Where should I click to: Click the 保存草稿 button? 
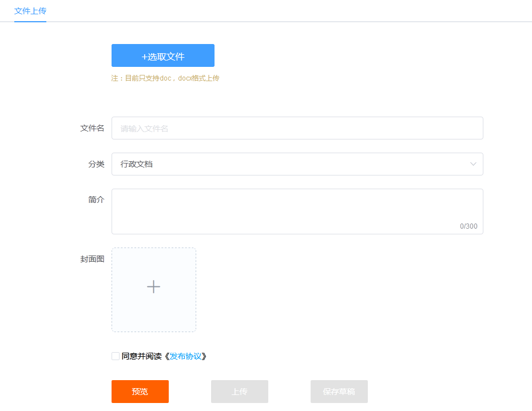pos(339,392)
